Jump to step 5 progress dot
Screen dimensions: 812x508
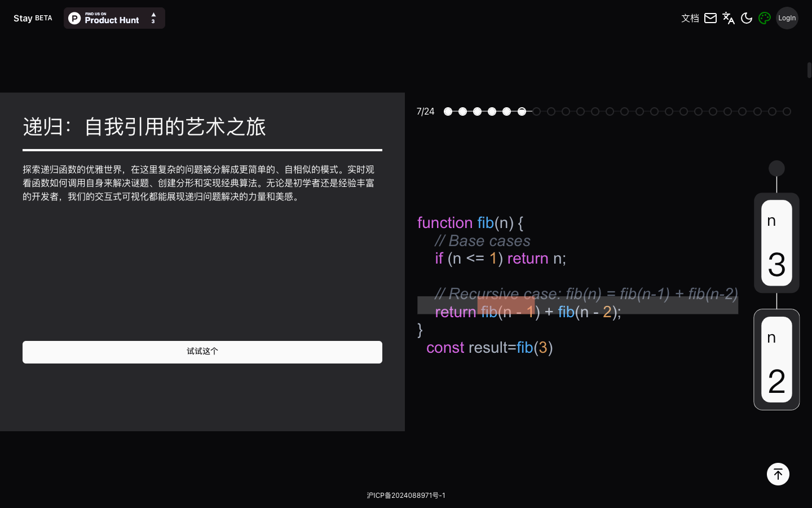tap(506, 112)
